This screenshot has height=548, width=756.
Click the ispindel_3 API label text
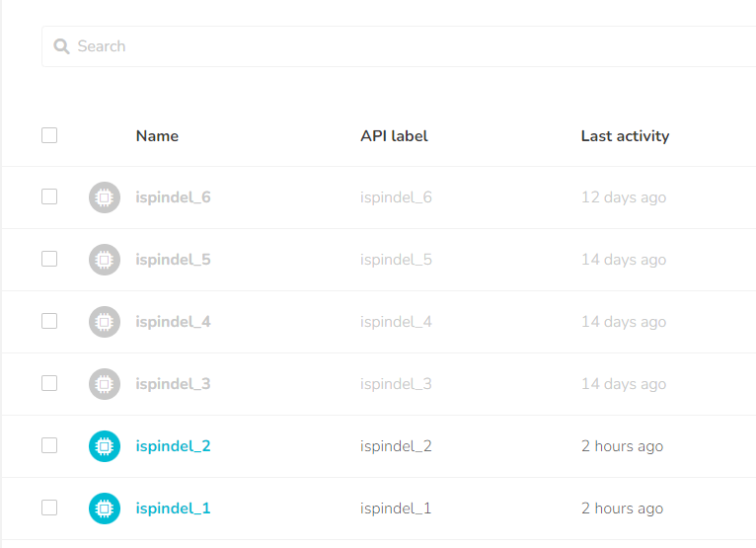click(396, 384)
